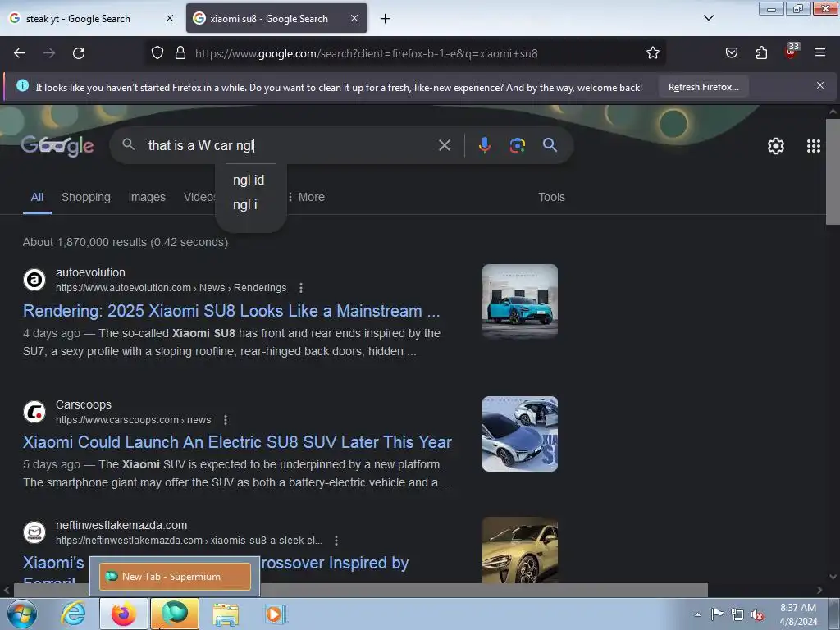
Task: Launch Internet Explorer from taskbar
Action: pyautogui.click(x=73, y=614)
